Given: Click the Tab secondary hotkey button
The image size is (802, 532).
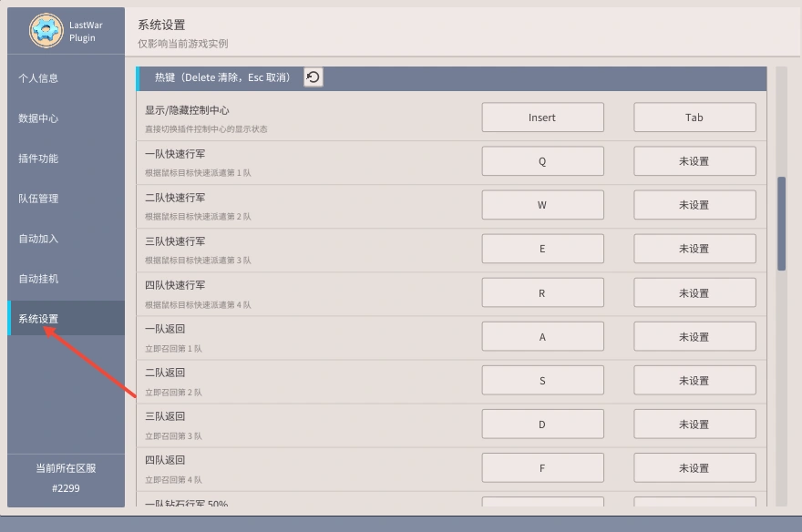Looking at the screenshot, I should pyautogui.click(x=694, y=118).
